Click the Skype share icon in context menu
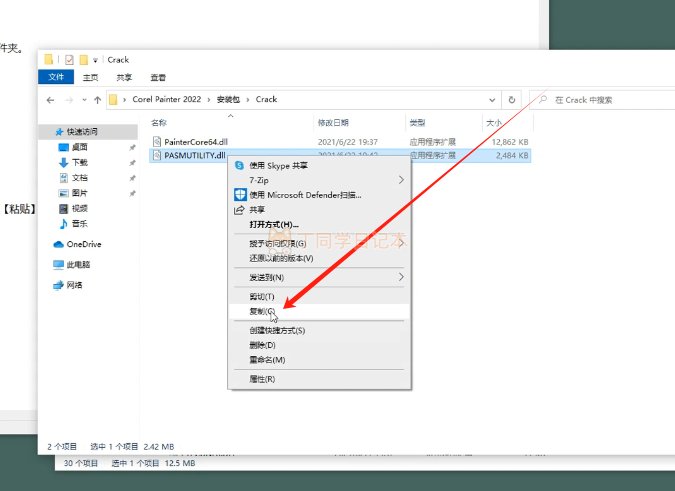The image size is (675, 491). 240,166
